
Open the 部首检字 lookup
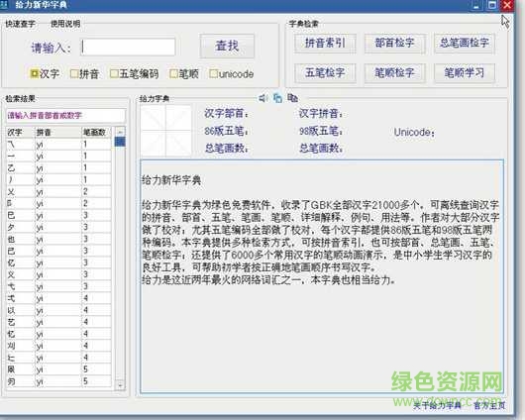click(395, 44)
